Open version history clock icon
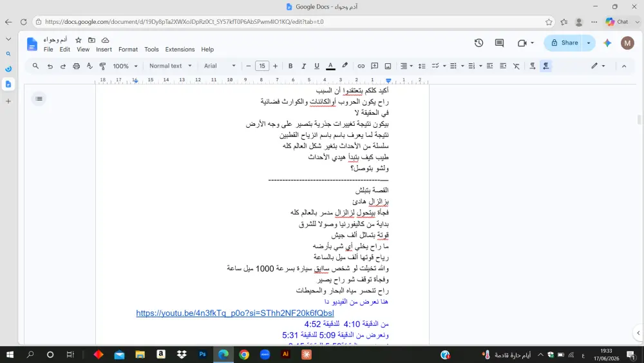The height and width of the screenshot is (363, 644). point(478,43)
